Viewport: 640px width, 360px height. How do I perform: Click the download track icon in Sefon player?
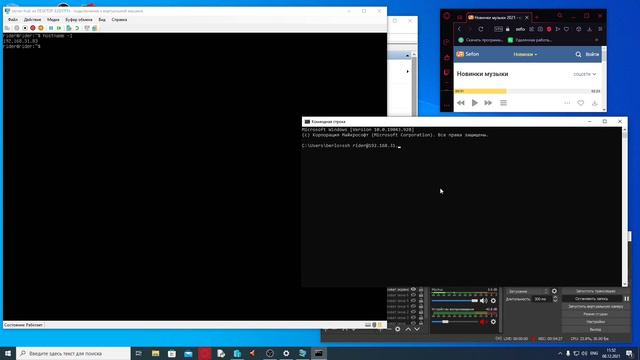(595, 103)
